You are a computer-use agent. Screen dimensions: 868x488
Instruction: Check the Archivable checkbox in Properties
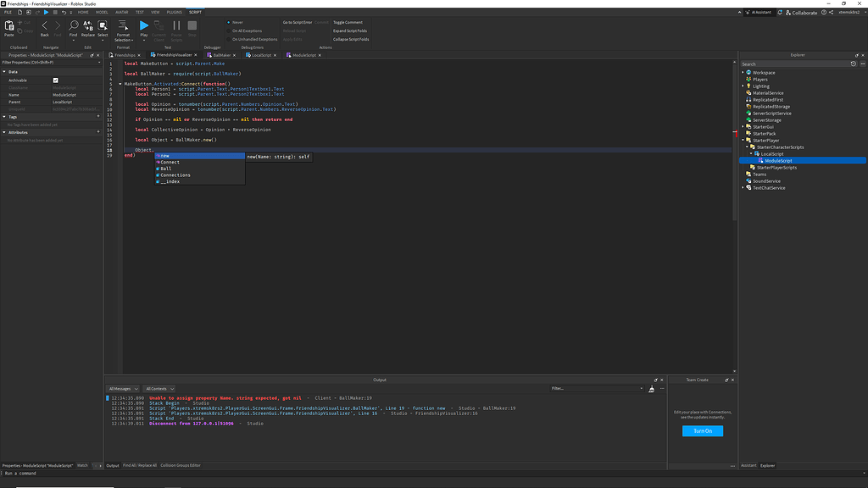coord(57,80)
